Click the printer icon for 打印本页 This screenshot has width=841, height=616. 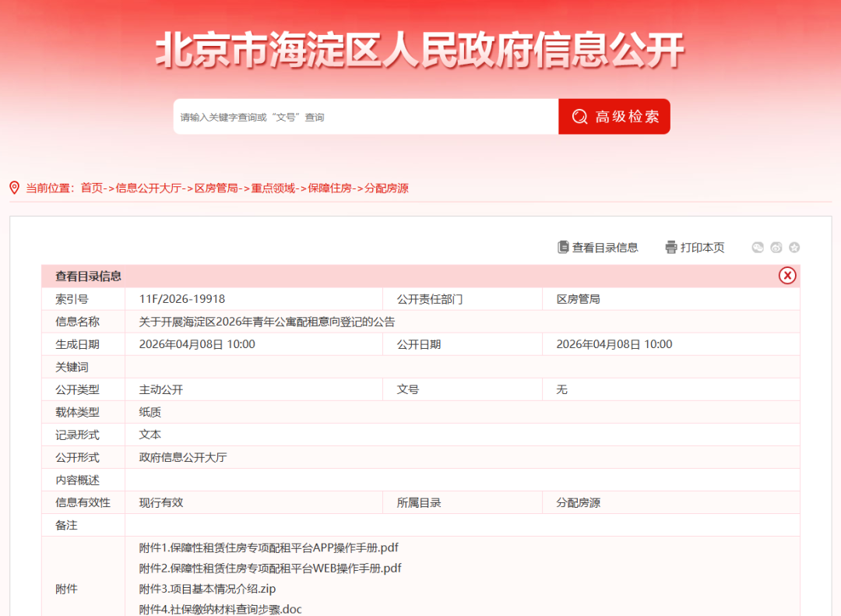click(671, 248)
